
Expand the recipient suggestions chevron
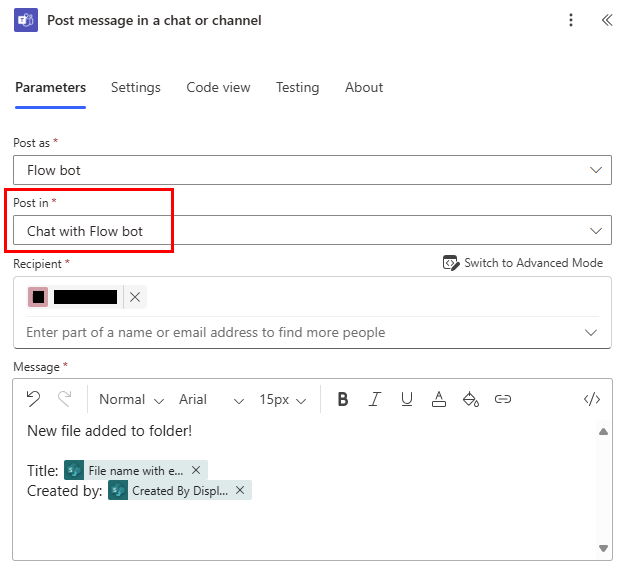click(x=591, y=332)
